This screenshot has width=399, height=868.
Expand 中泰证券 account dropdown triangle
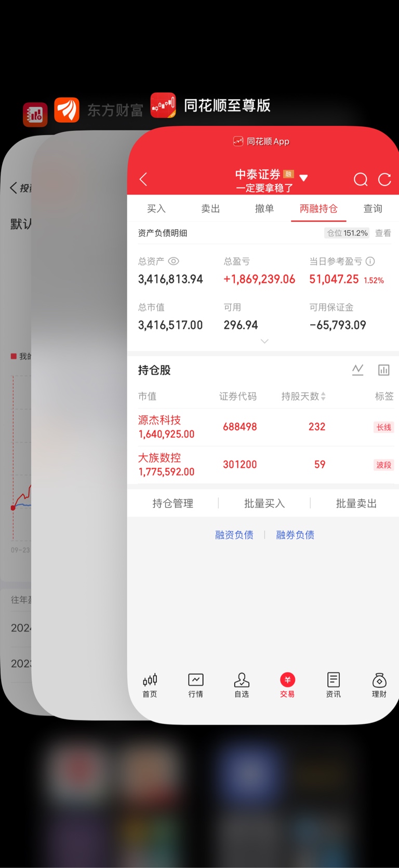click(x=304, y=178)
